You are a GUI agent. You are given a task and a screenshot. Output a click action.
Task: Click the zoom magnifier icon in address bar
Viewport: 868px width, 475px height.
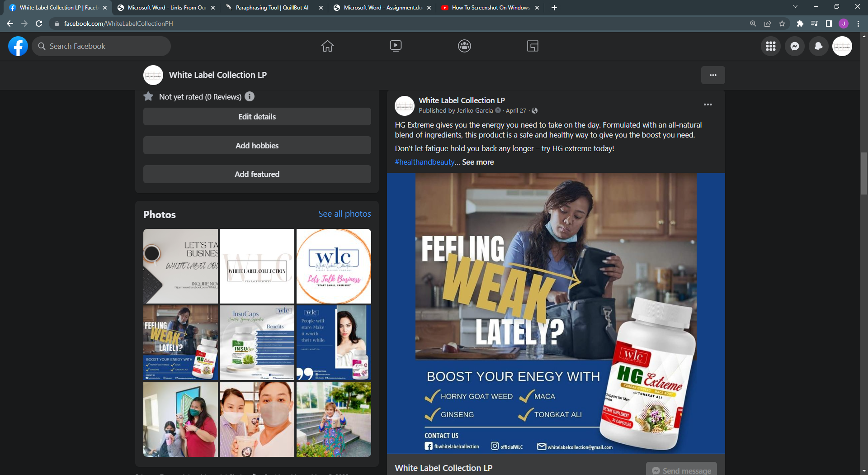[753, 24]
